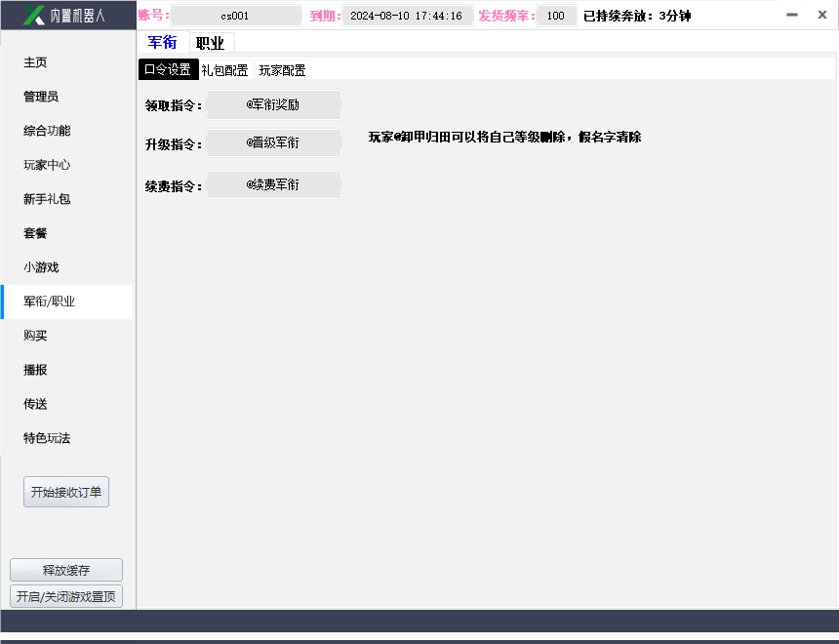Click the pink 发货频率: label
Screen dimensions: 839x644
point(506,16)
